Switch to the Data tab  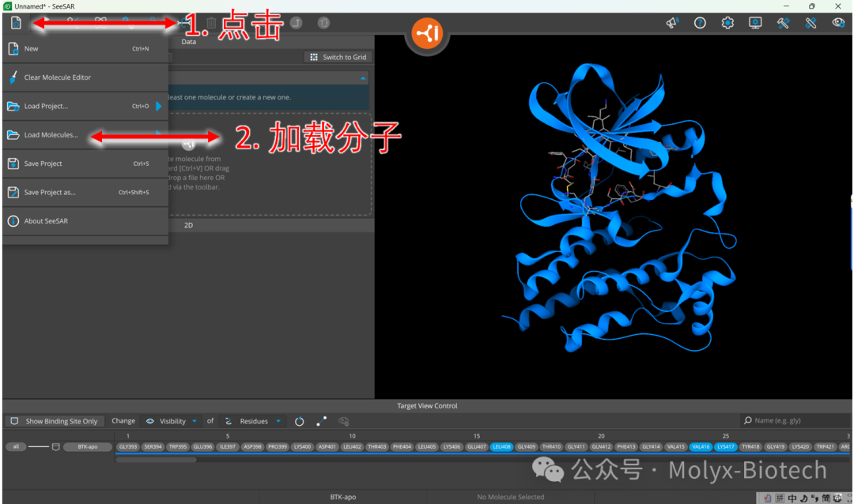(188, 42)
